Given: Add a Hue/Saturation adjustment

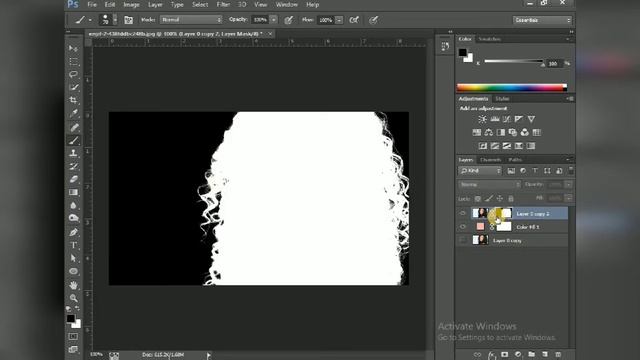Looking at the screenshot, I should coord(476,132).
